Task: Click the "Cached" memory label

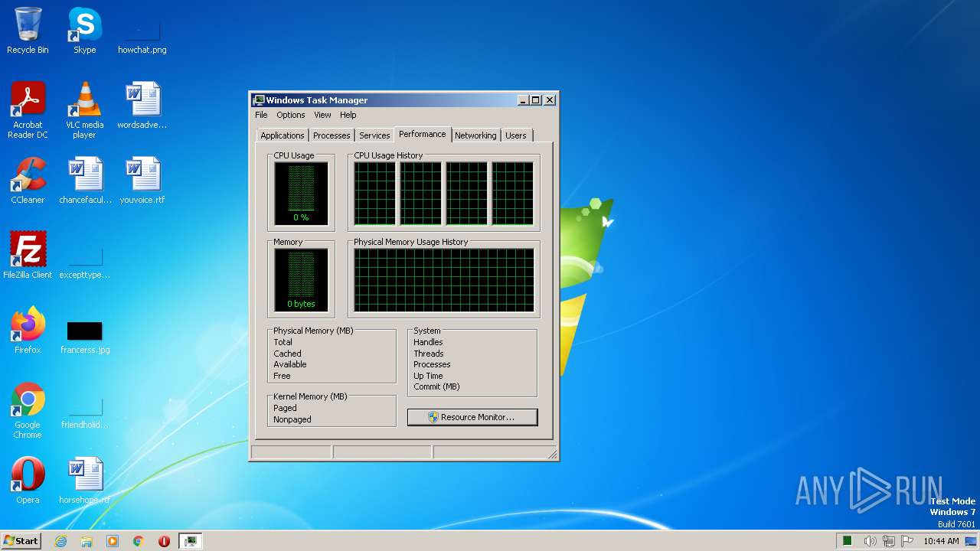Action: 288,354
